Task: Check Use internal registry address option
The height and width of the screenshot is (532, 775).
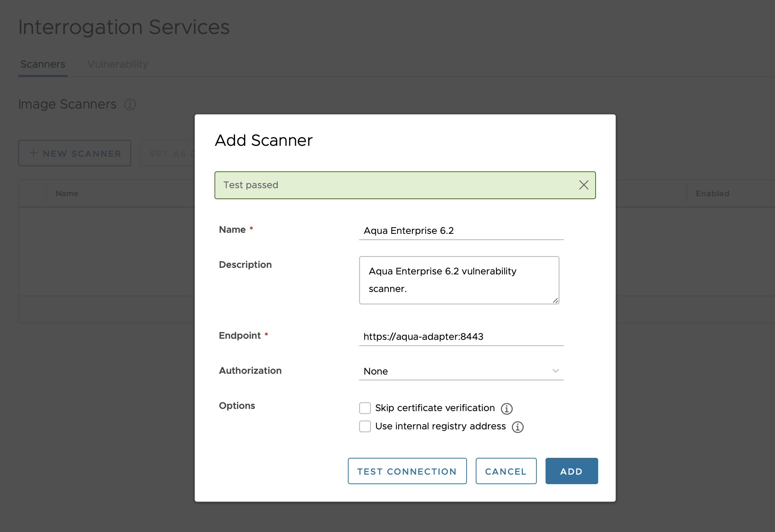Action: 365,426
